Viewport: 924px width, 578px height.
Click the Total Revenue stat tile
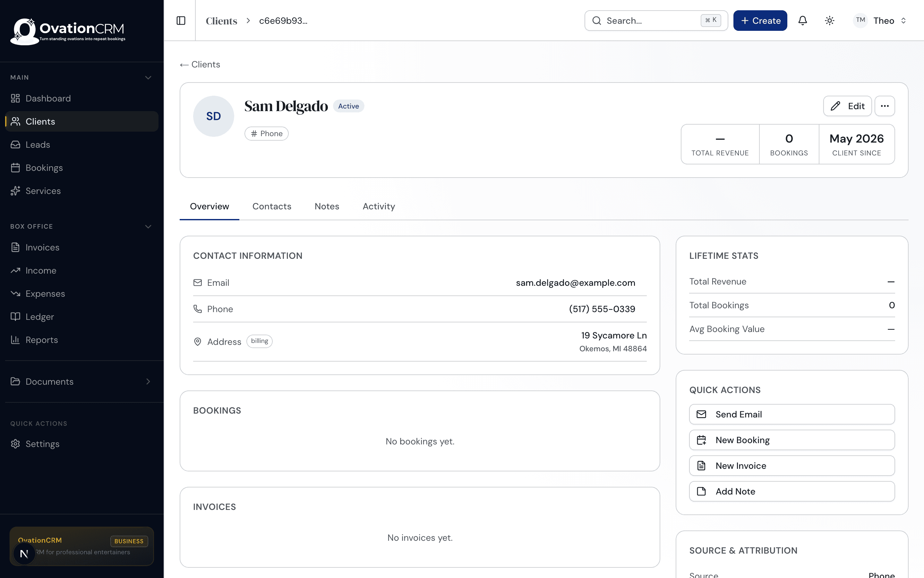(720, 144)
